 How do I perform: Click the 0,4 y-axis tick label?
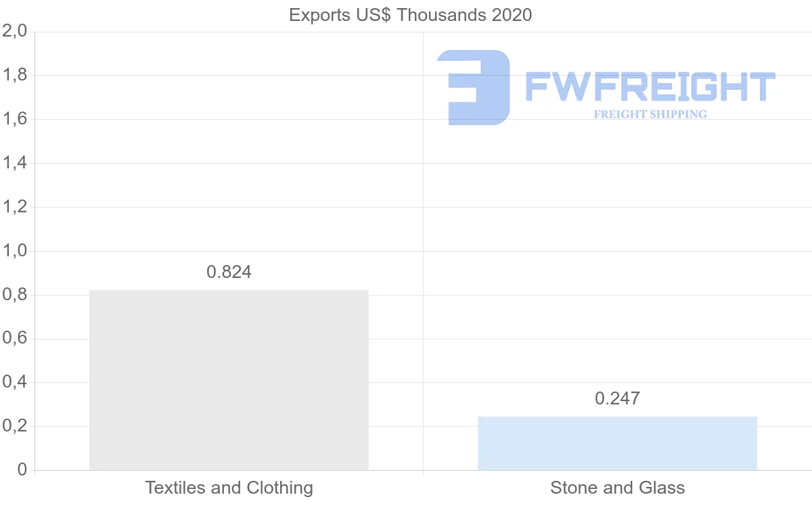15,383
